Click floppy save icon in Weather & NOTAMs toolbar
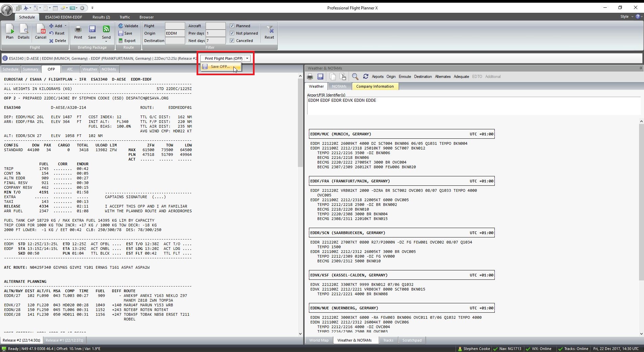The height and width of the screenshot is (352, 644). point(320,77)
